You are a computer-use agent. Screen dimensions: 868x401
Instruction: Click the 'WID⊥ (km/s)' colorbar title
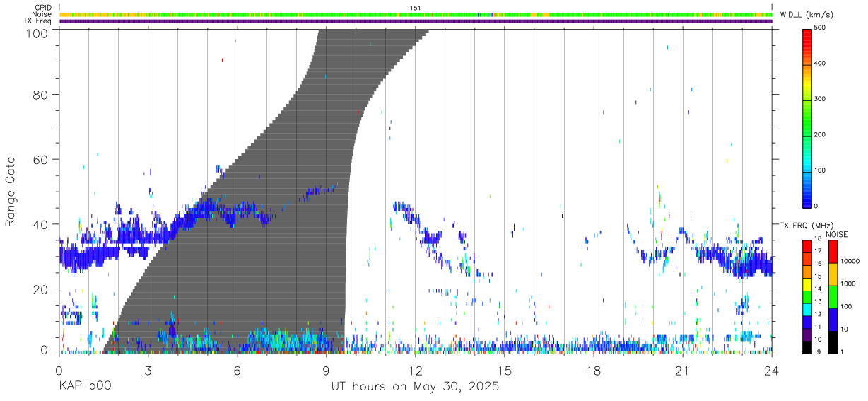click(805, 14)
